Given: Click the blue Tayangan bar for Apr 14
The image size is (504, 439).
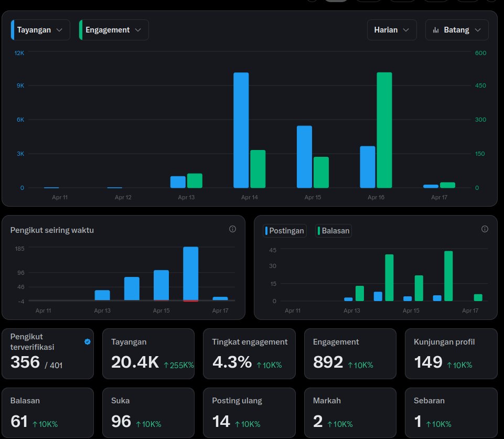Looking at the screenshot, I should pyautogui.click(x=241, y=130).
